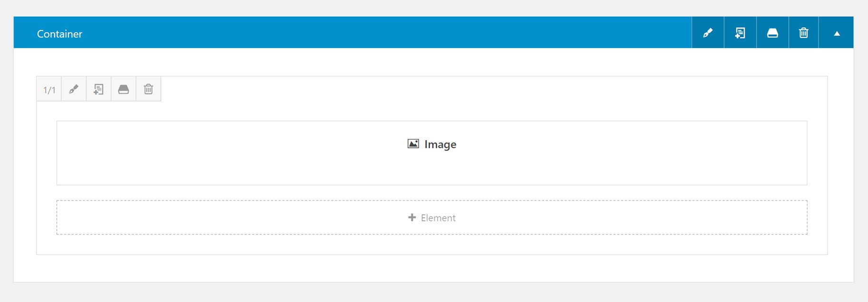Click the Container title text

pyautogui.click(x=59, y=34)
